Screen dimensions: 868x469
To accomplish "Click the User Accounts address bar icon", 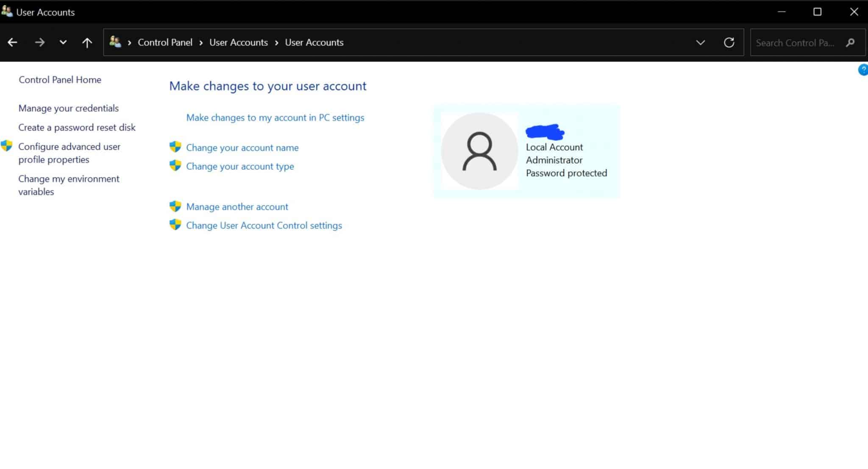I will coord(115,42).
